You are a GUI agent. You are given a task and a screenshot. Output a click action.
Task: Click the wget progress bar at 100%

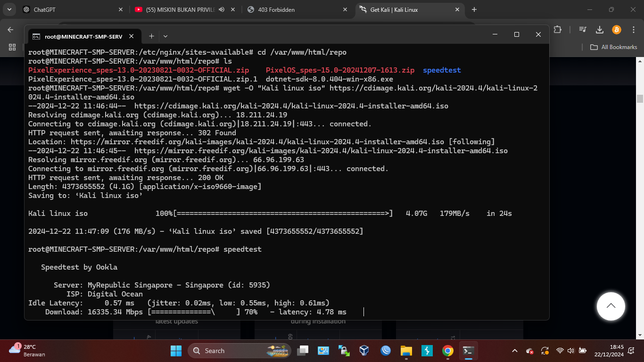(x=283, y=214)
